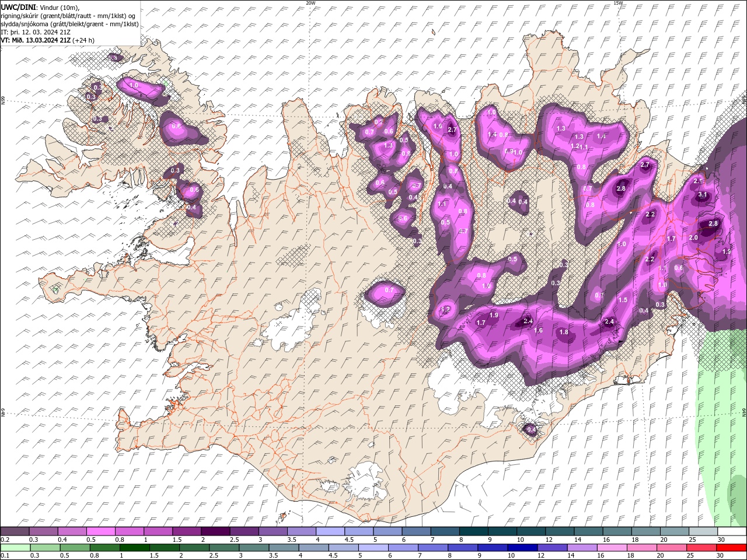This screenshot has height=560, width=747.
Task: Select the bright pink 0.5 swatch in the upper legend
Action: point(100,531)
